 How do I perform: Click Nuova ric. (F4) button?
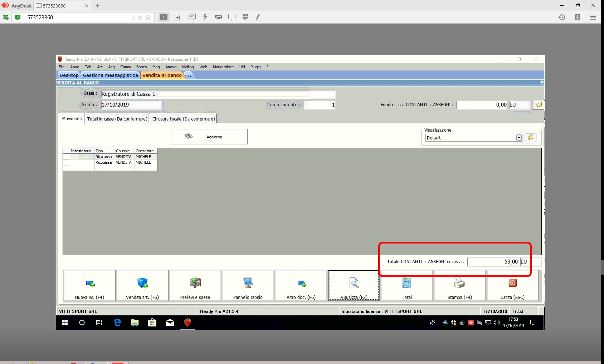coord(89,286)
